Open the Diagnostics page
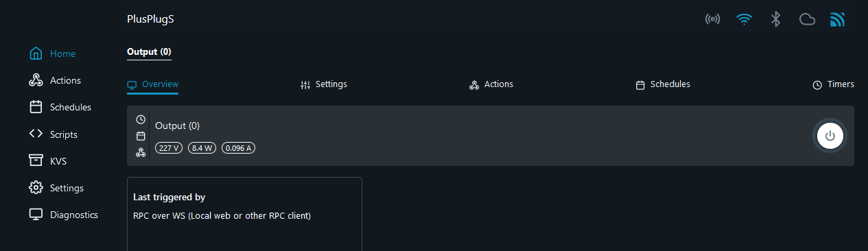Image resolution: width=868 pixels, height=251 pixels. [x=64, y=215]
